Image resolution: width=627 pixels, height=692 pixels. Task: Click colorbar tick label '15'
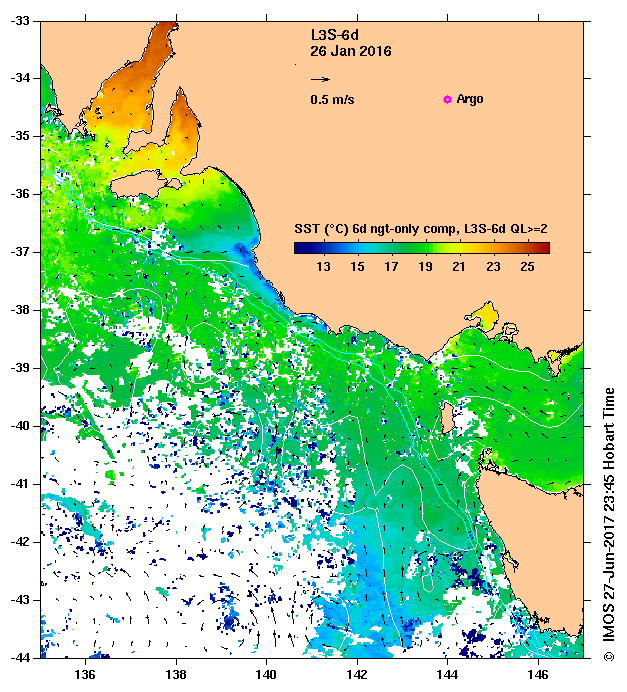(357, 267)
